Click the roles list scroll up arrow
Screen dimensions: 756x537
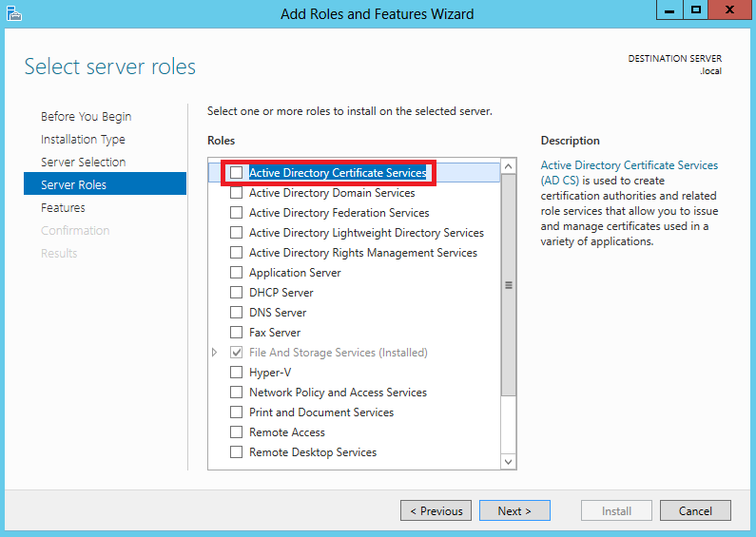click(508, 166)
